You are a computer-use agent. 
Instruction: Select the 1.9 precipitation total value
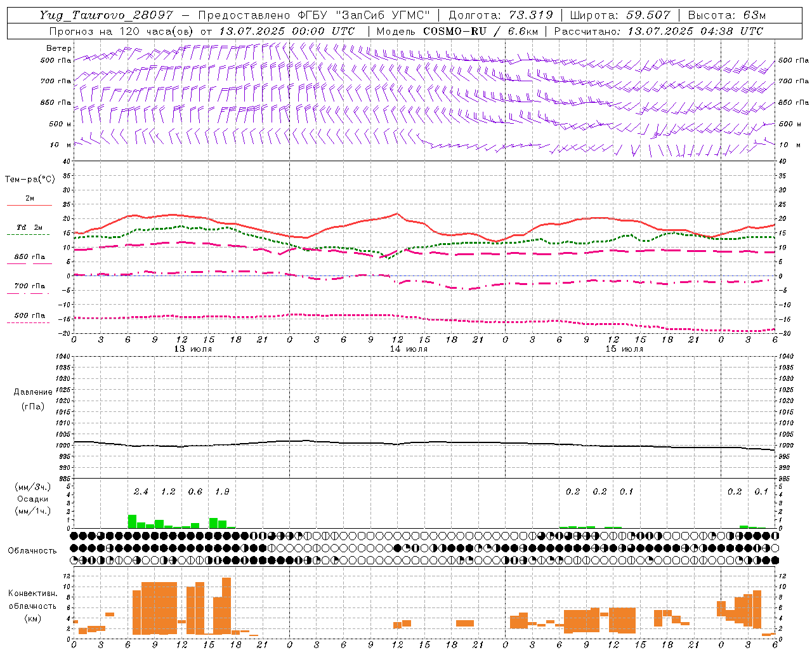click(x=222, y=491)
